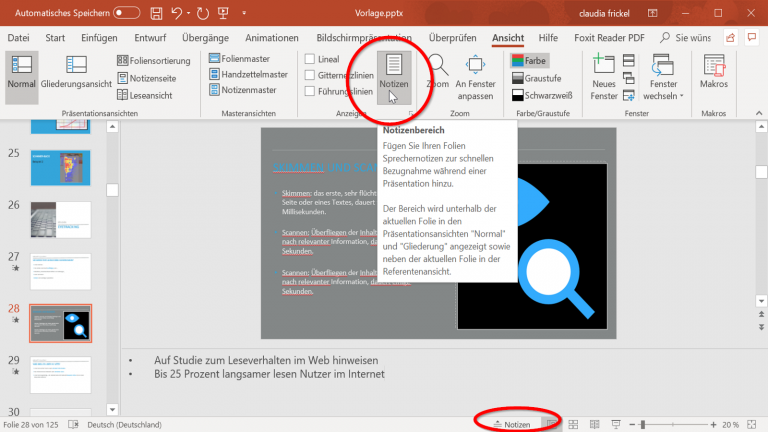
Task: Open the Einfügen tab
Action: (x=99, y=38)
